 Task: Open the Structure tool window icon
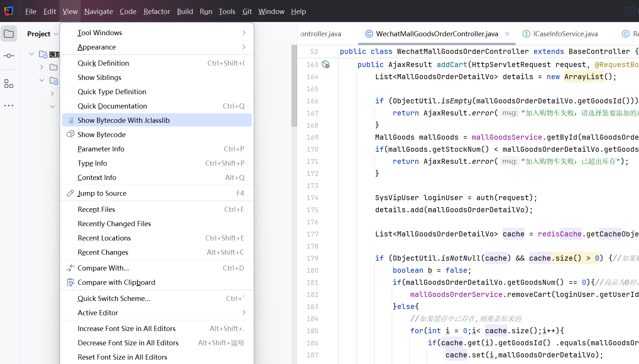tap(9, 84)
